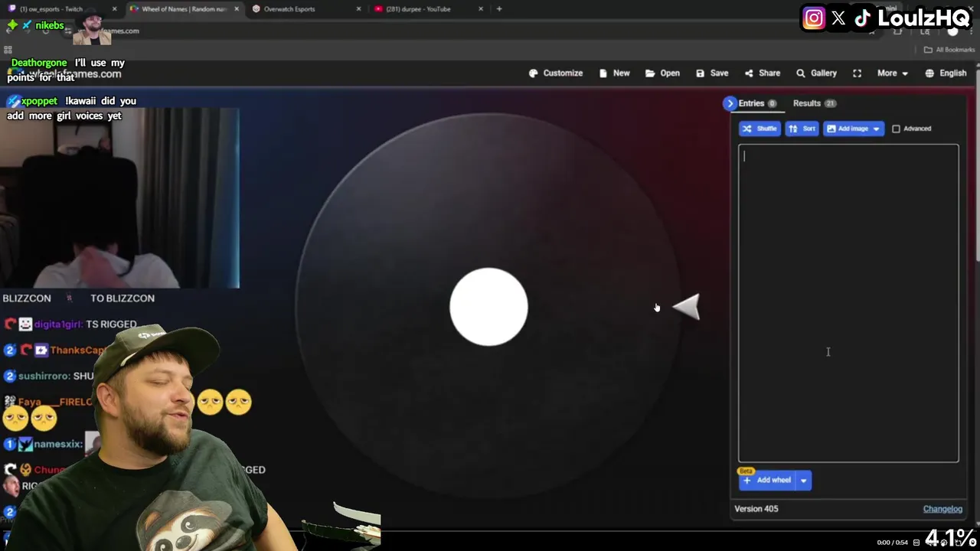Share the wheel

pos(763,73)
